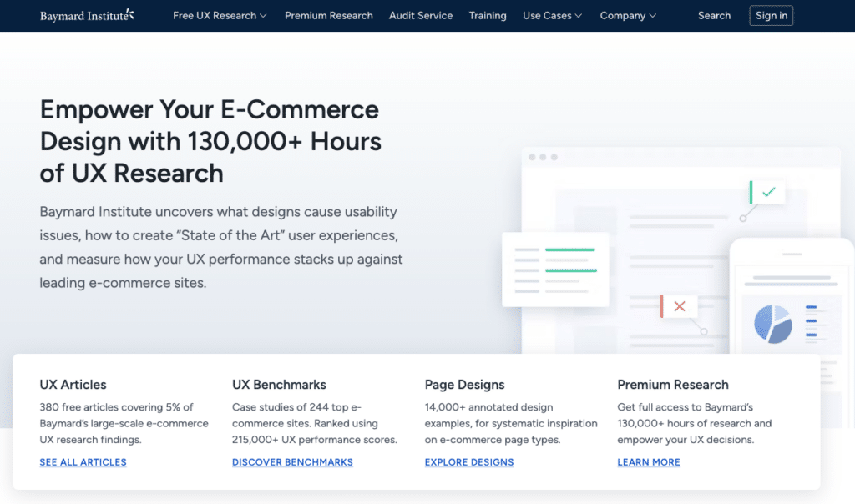
Task: Click the main headline about 130,000+ Hours
Action: click(210, 142)
